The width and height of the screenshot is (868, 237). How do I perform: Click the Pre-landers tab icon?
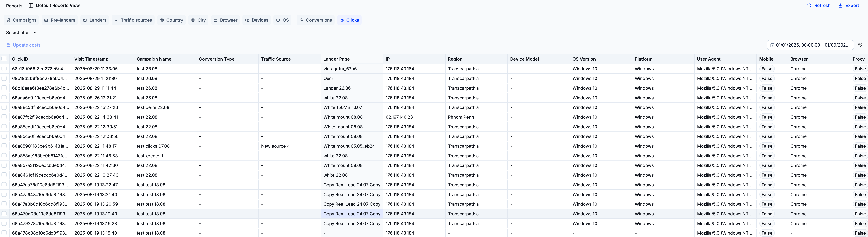(x=46, y=20)
